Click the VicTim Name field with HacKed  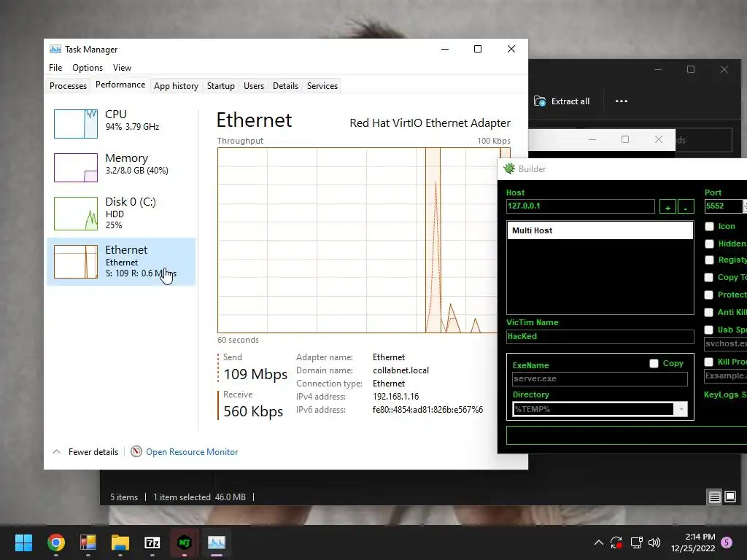[600, 337]
